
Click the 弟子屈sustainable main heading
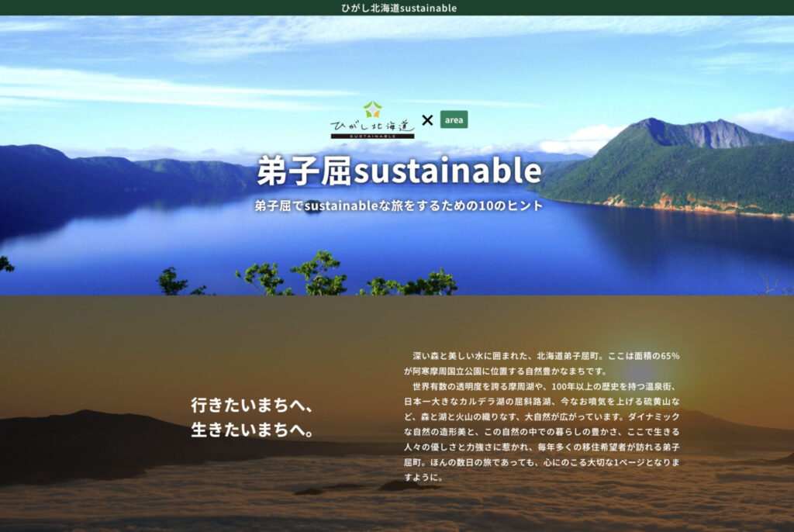[399, 171]
